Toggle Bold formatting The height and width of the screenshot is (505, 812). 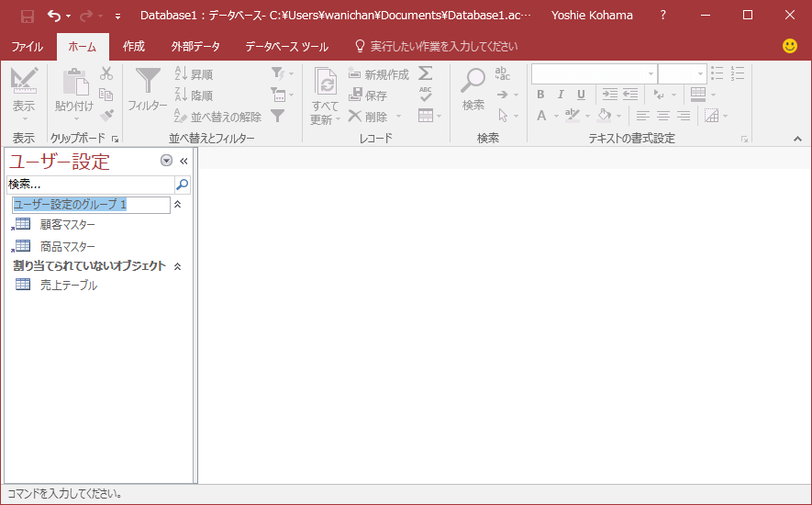[x=540, y=95]
